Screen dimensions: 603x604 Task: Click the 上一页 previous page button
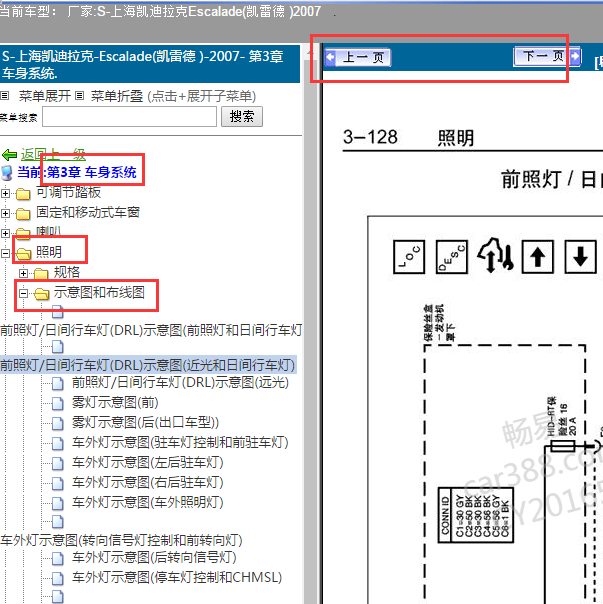click(x=358, y=58)
